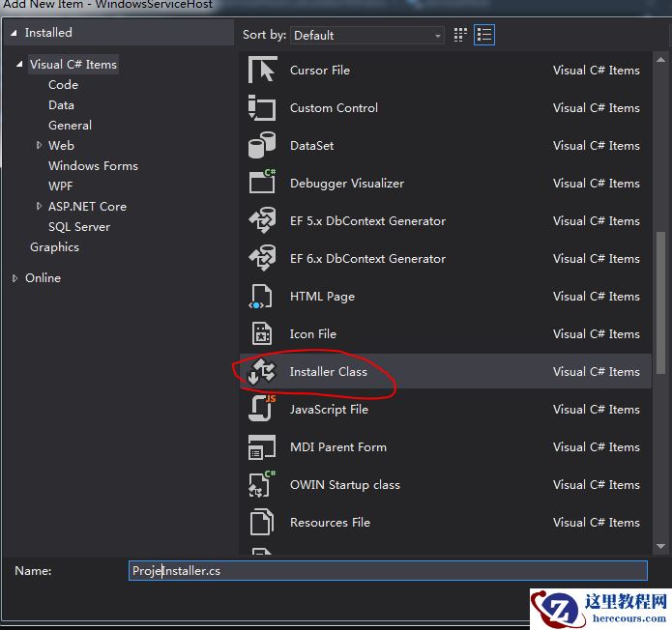The width and height of the screenshot is (672, 630).
Task: Click the 'EF 5.x DbContext Generator' text
Action: (367, 220)
